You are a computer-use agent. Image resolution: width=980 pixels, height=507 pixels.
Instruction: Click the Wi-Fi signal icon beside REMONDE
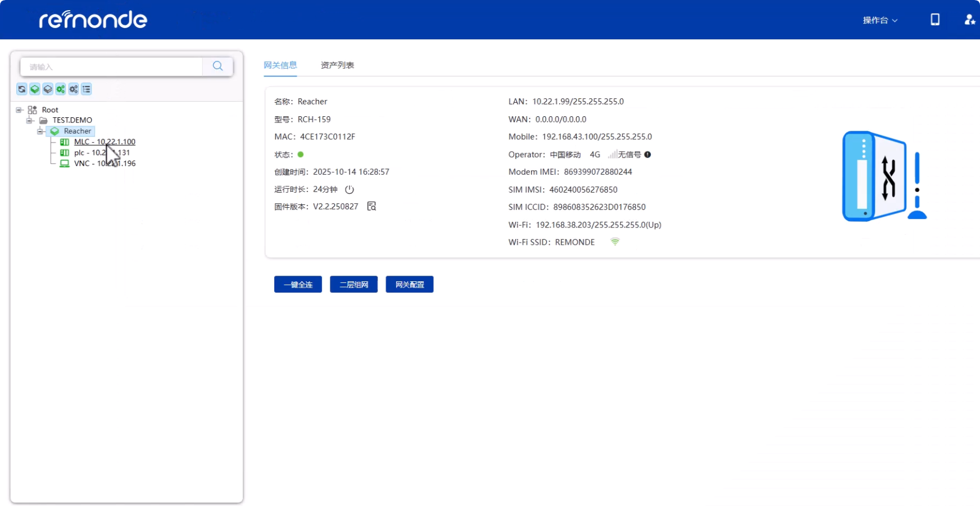(x=614, y=241)
